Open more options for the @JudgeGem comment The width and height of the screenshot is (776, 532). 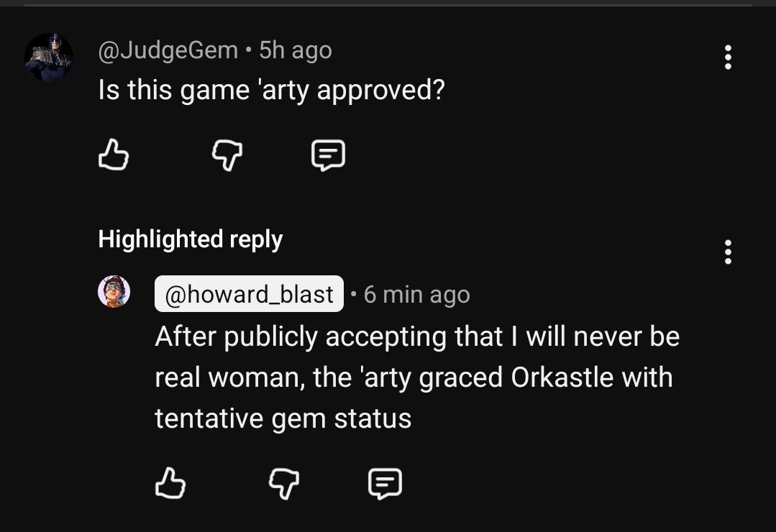pos(728,58)
